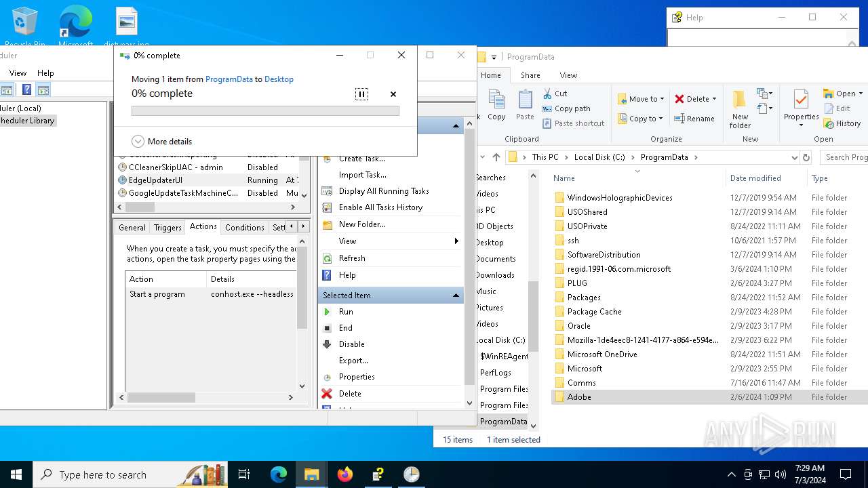
Task: Open Firefox from taskbar
Action: click(345, 474)
